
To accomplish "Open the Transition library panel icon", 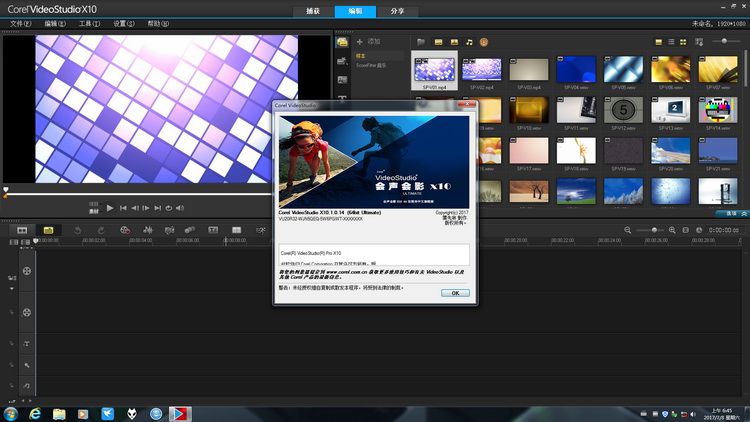I will 342,80.
